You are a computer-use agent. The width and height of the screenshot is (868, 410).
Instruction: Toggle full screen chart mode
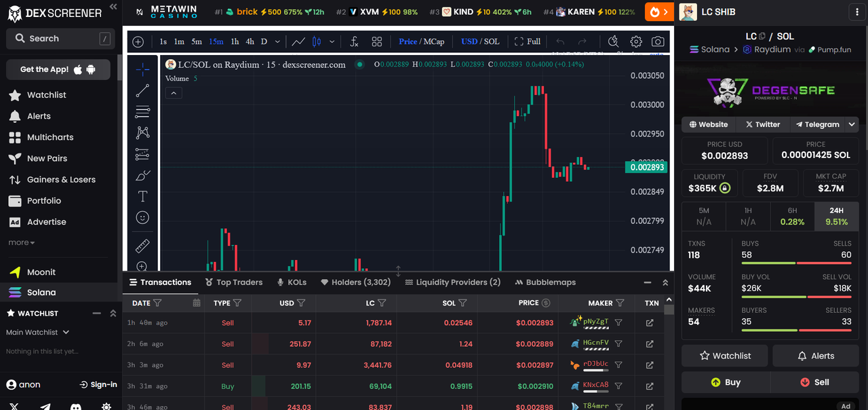(528, 41)
